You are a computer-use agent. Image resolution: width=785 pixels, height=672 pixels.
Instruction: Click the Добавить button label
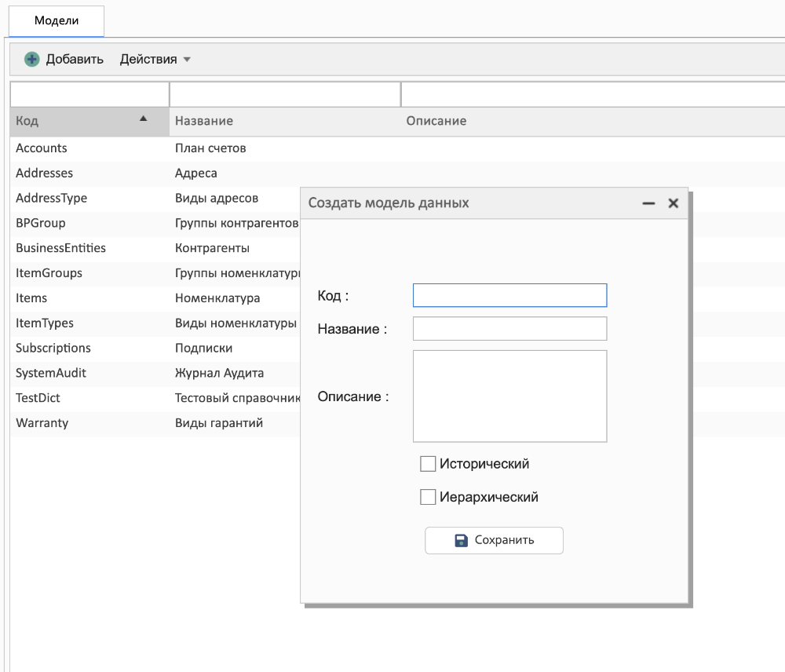[x=75, y=59]
